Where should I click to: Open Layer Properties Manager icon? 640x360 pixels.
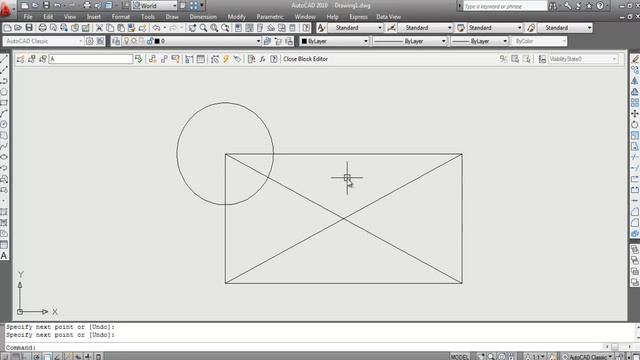116,41
